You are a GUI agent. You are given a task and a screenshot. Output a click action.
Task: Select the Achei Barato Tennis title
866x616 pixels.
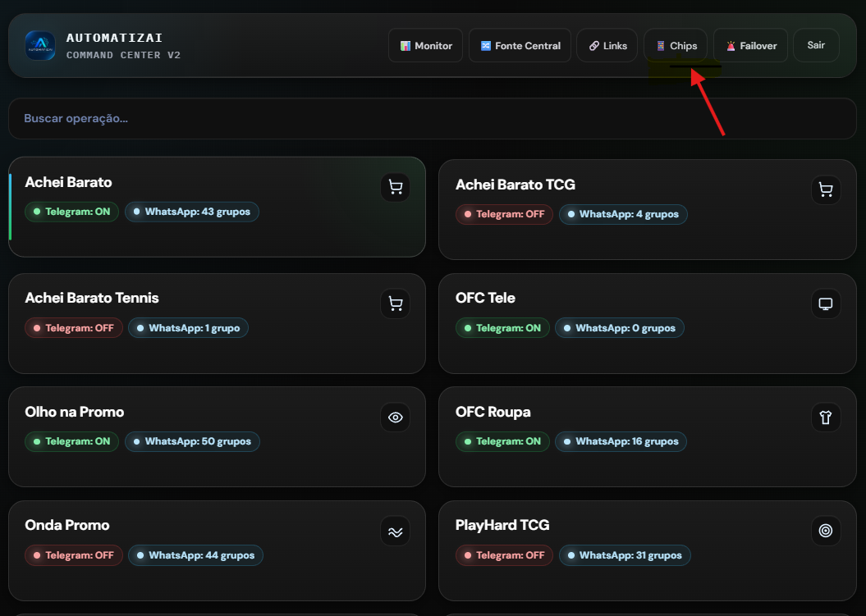coord(92,298)
